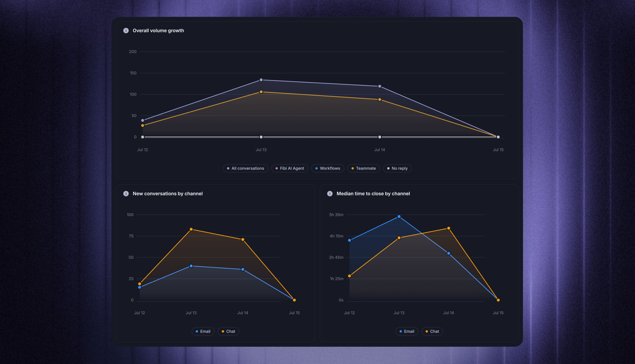This screenshot has height=364, width=635.
Task: Toggle Chat series in New conversations chart
Action: 228,331
